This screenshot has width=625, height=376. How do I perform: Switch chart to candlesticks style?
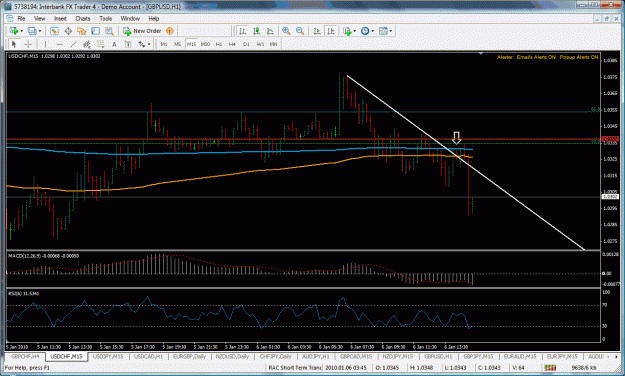[x=256, y=31]
